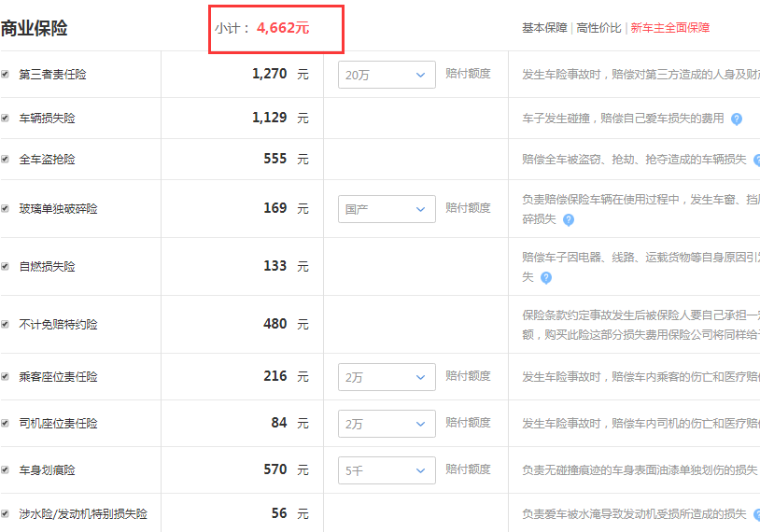Click 司机座位责任险 label
This screenshot has width=760, height=532.
[x=58, y=423]
